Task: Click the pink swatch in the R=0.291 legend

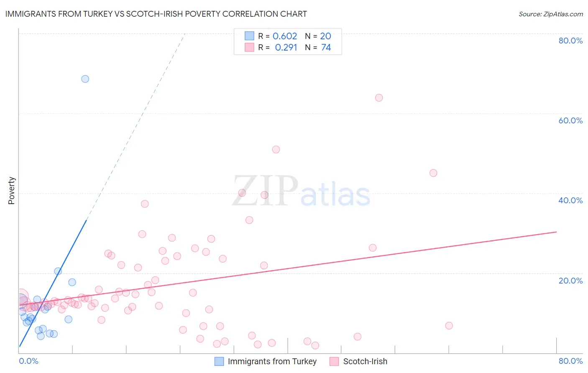Action: coord(249,47)
